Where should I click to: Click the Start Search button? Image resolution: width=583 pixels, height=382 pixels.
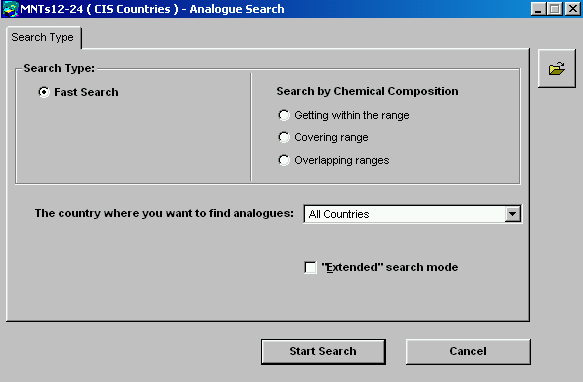(323, 351)
